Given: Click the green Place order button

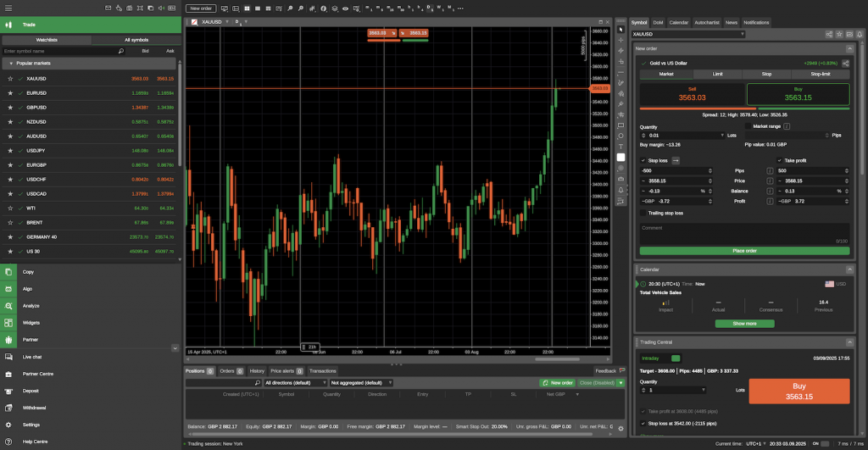Looking at the screenshot, I should pyautogui.click(x=744, y=251).
